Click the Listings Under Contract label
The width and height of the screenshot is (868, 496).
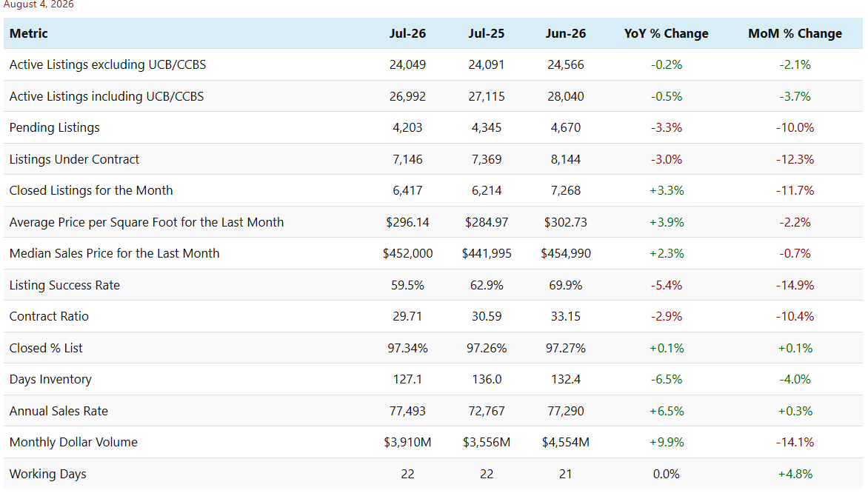pos(74,159)
